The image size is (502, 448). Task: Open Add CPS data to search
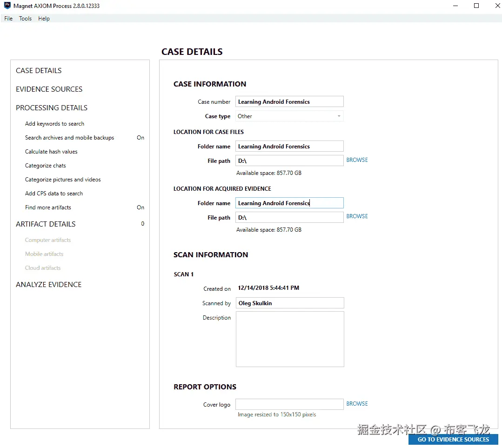(54, 194)
